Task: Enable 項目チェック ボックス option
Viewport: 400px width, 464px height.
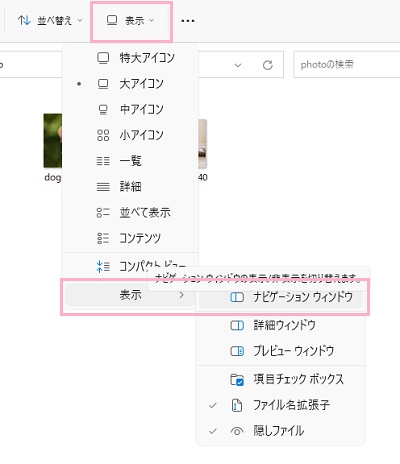Action: tap(280, 379)
